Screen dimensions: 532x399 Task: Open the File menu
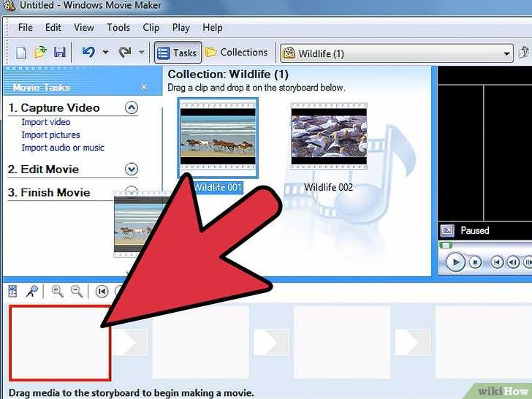pos(26,28)
